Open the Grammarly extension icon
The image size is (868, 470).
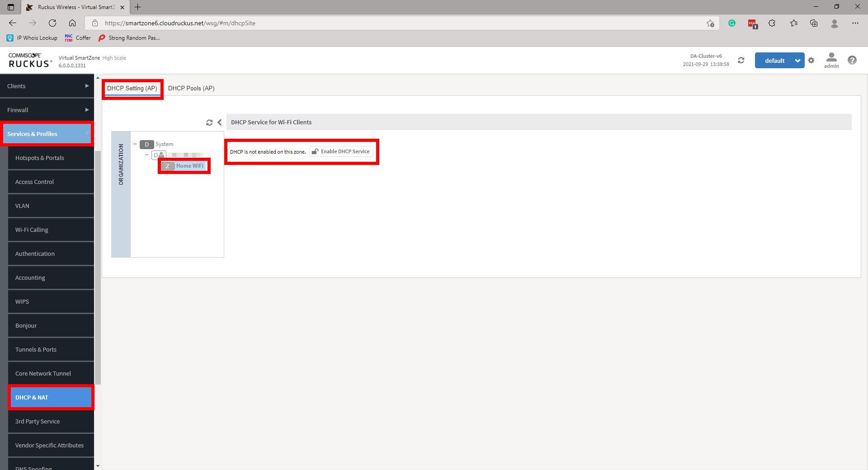point(731,23)
